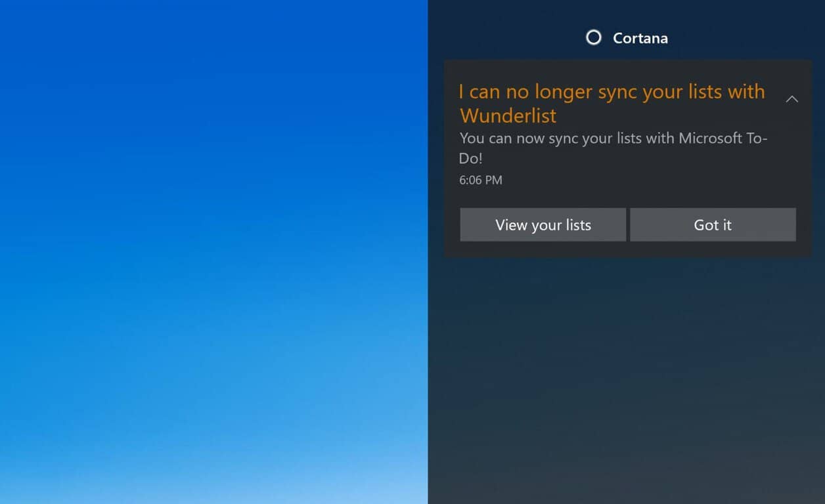825x504 pixels.
Task: Click the orange Wunderlist sync notification title
Action: (x=612, y=104)
